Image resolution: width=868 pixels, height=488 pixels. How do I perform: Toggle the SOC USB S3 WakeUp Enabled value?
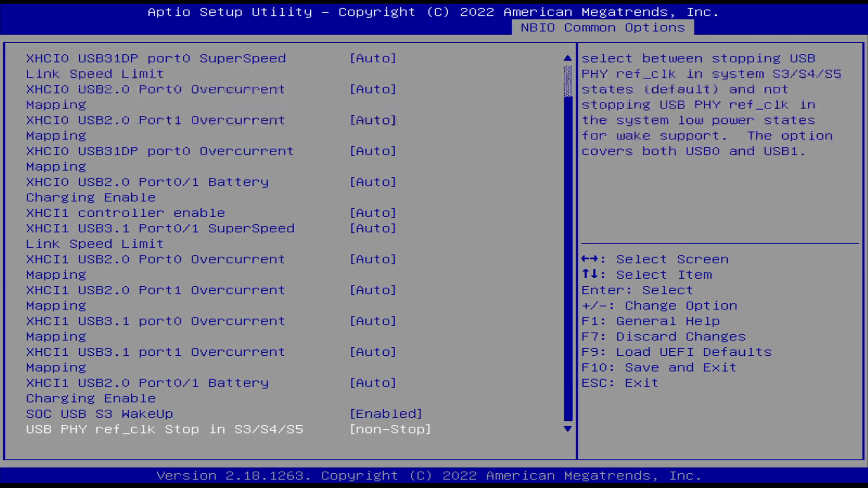pos(386,414)
